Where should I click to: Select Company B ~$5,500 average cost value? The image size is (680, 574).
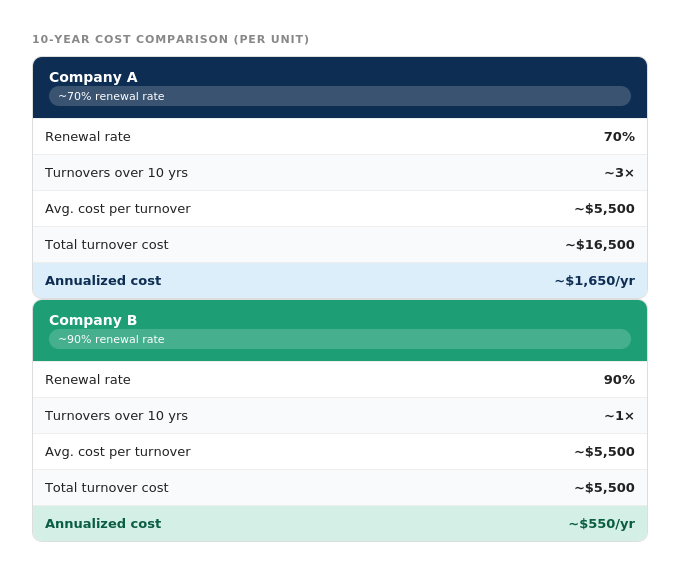pyautogui.click(x=604, y=452)
